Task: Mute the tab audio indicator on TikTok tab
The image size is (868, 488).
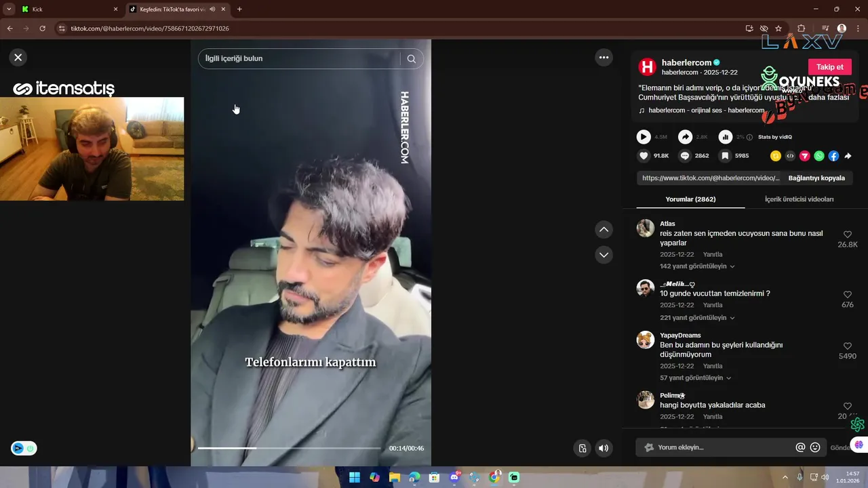Action: point(212,9)
